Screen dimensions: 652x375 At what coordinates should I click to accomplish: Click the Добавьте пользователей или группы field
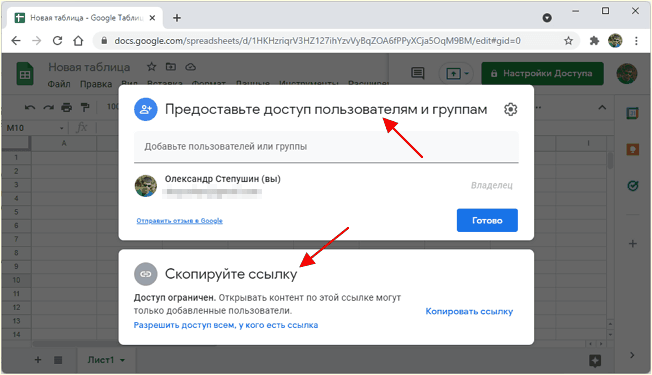click(x=326, y=147)
